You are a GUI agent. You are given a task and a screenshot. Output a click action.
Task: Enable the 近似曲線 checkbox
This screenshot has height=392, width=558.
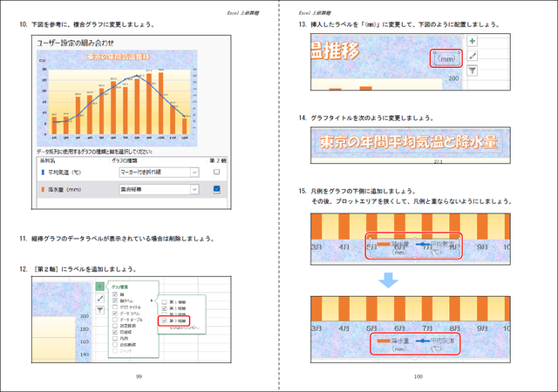pyautogui.click(x=115, y=344)
